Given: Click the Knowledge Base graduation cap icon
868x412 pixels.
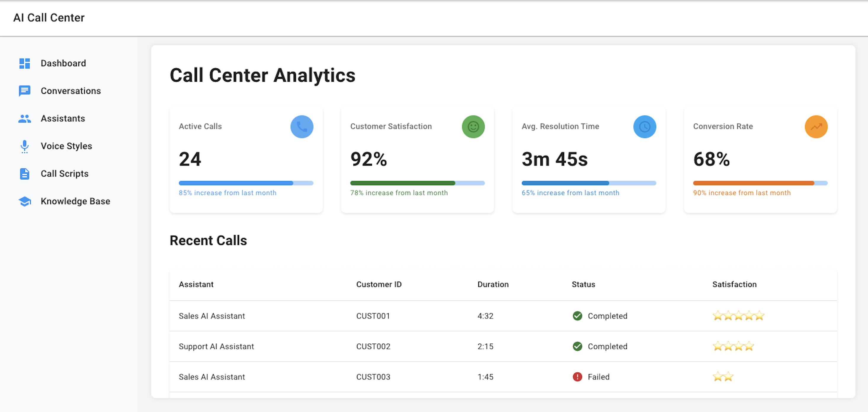Looking at the screenshot, I should point(25,201).
